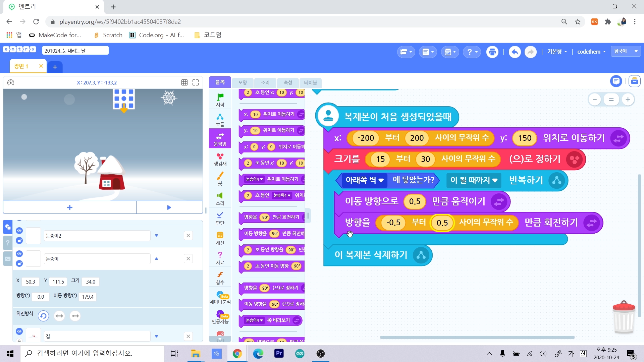Open the 한국어 language dropdown
The image size is (644, 362).
tap(626, 51)
